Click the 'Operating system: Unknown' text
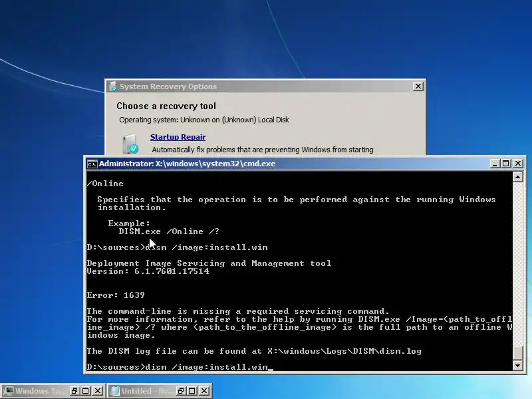 click(204, 120)
